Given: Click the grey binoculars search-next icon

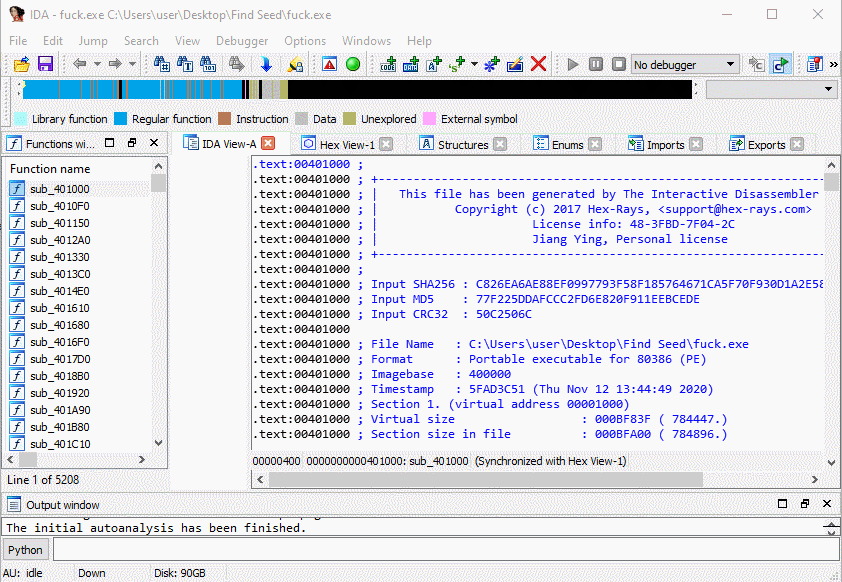Looking at the screenshot, I should coord(236,64).
